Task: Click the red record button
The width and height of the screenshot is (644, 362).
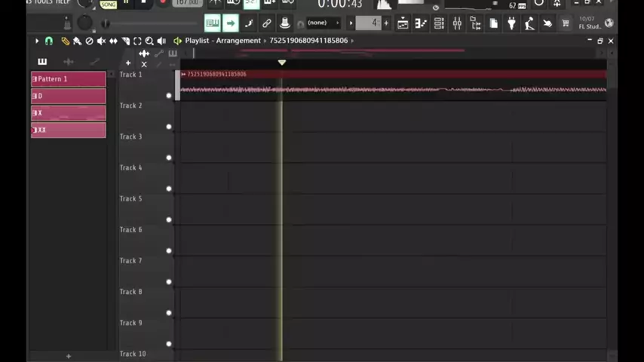Action: [x=162, y=3]
